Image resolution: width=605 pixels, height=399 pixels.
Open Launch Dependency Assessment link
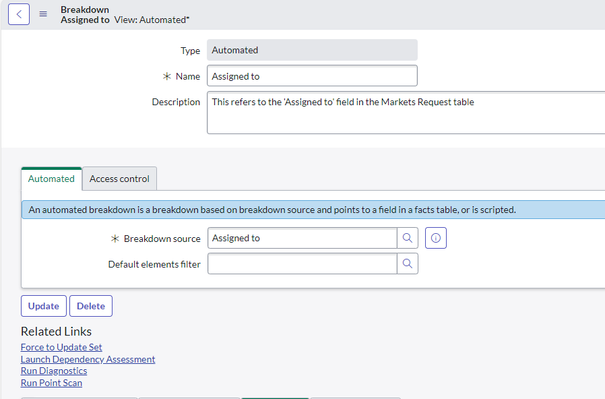coord(88,359)
